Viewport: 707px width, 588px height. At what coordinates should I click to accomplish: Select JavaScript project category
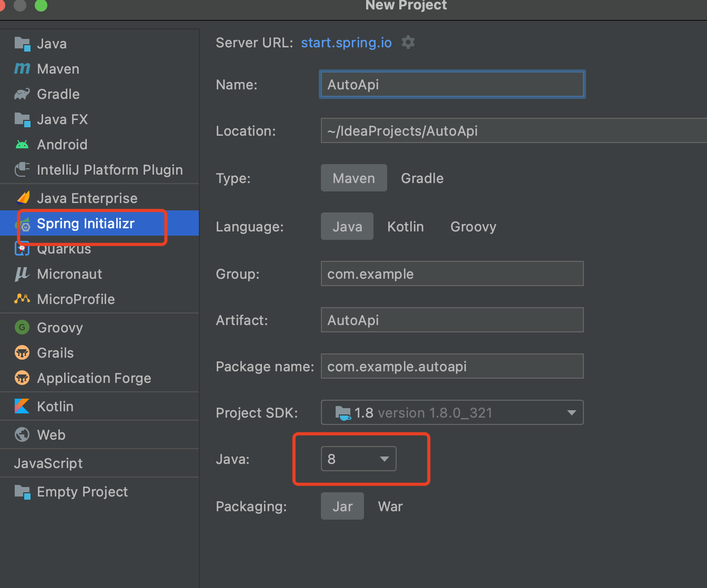click(99, 463)
